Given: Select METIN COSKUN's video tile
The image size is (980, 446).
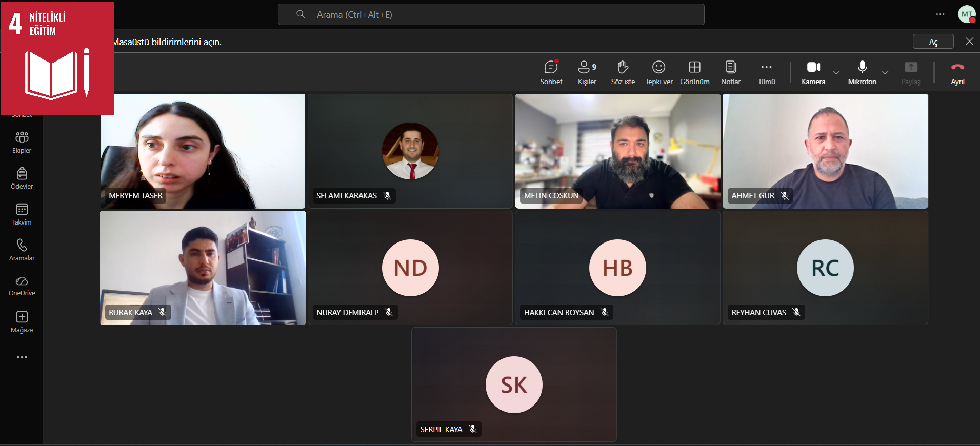Looking at the screenshot, I should (x=617, y=151).
